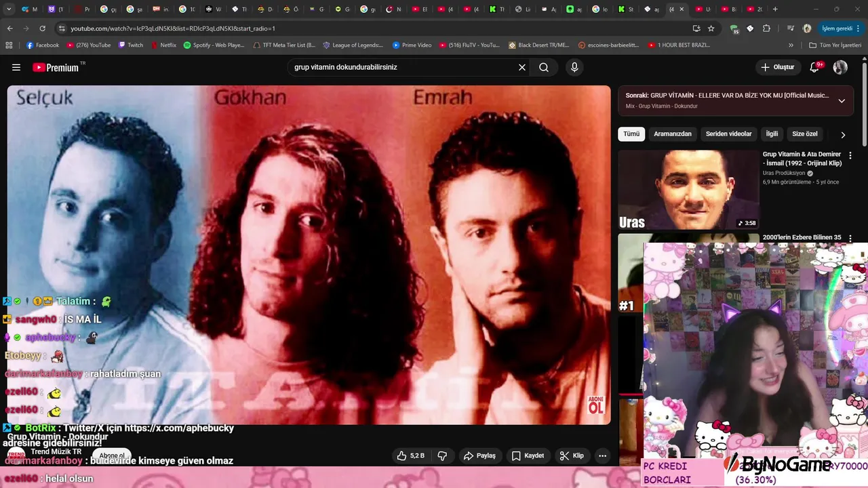Open the install/cast icon in address bar

696,28
